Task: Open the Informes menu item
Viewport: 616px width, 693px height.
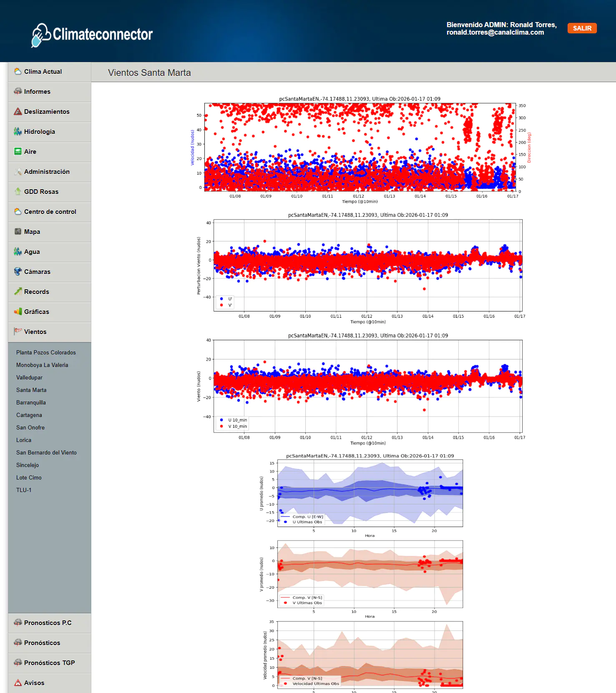Action: 37,92
